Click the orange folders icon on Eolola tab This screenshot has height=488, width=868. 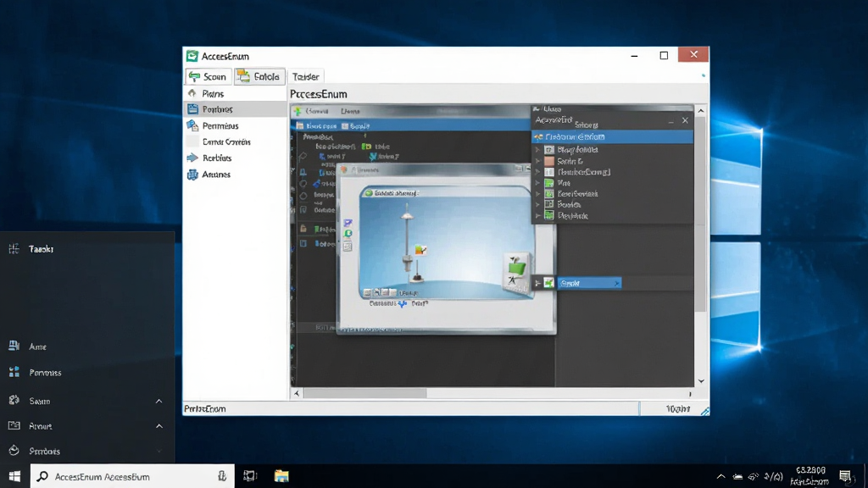(243, 76)
